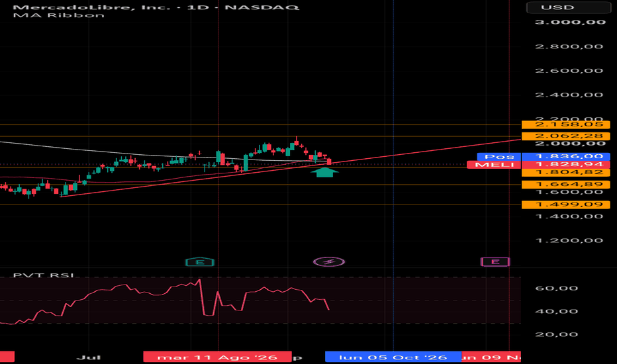Click the 2.158,05 orange price tag
The width and height of the screenshot is (617, 364).
565,124
